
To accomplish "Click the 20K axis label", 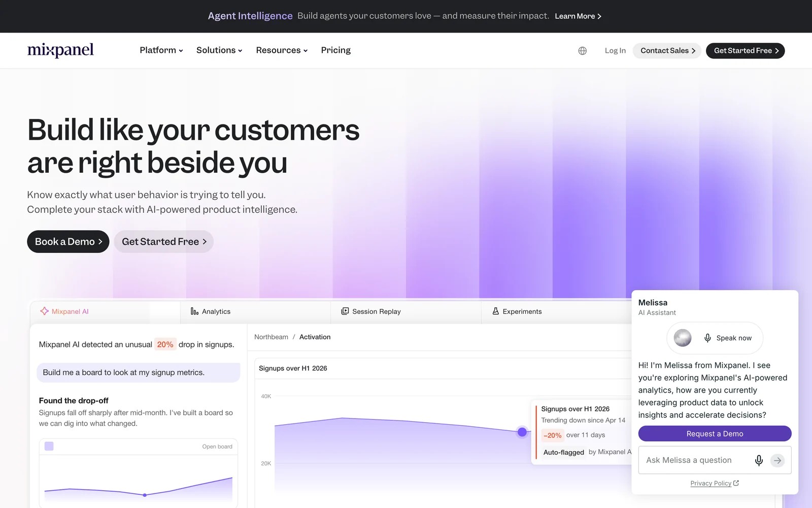I will [x=266, y=463].
